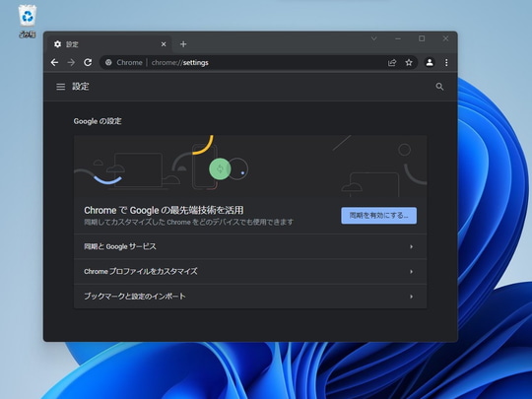Click the Chrome で Google の最先端技術を活用 heading

pyautogui.click(x=164, y=211)
